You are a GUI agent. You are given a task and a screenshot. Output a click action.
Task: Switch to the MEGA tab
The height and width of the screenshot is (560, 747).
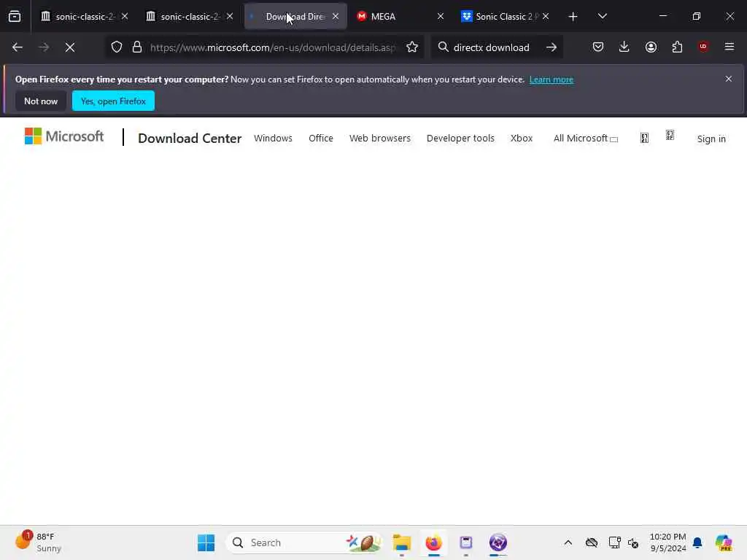[400, 16]
